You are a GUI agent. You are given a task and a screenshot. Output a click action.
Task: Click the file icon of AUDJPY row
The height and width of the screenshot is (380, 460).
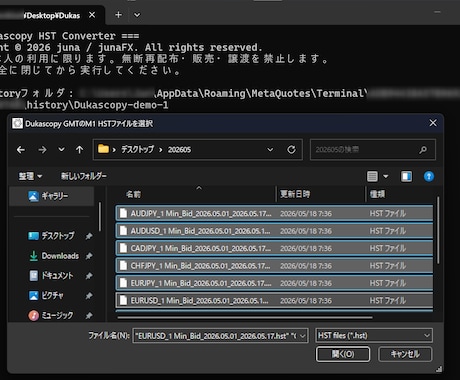123,213
